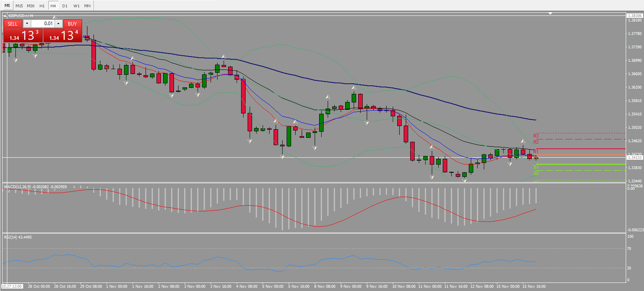Click the current price label 1.34133
644x291 pixels.
point(635,157)
